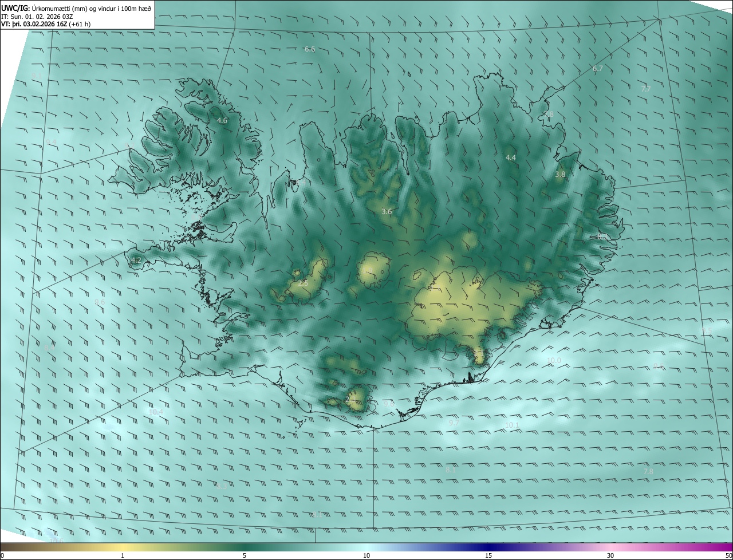Click the yellow colour bar segment above tick 1
Screen dimensions: 733x560
tap(122, 547)
